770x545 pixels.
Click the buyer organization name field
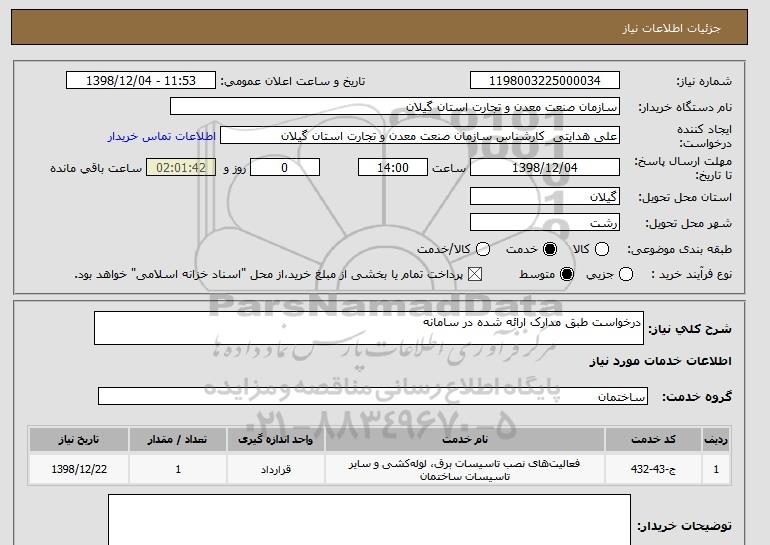click(x=395, y=106)
